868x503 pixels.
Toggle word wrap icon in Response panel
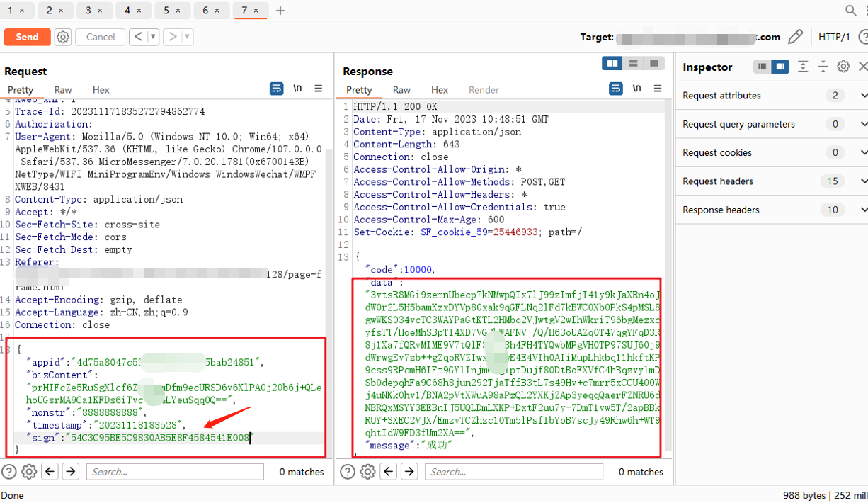616,89
